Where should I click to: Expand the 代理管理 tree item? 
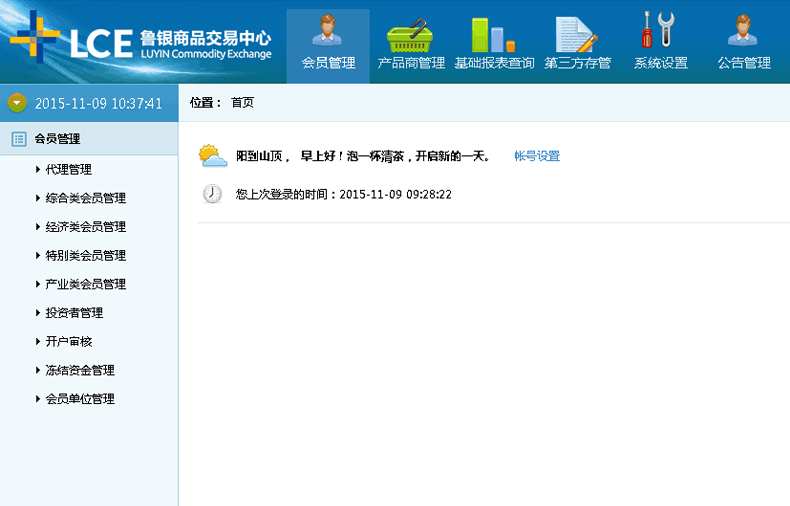point(68,170)
